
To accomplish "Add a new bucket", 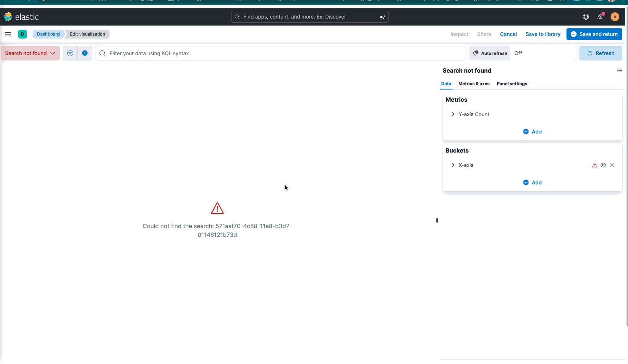I will coord(532,182).
